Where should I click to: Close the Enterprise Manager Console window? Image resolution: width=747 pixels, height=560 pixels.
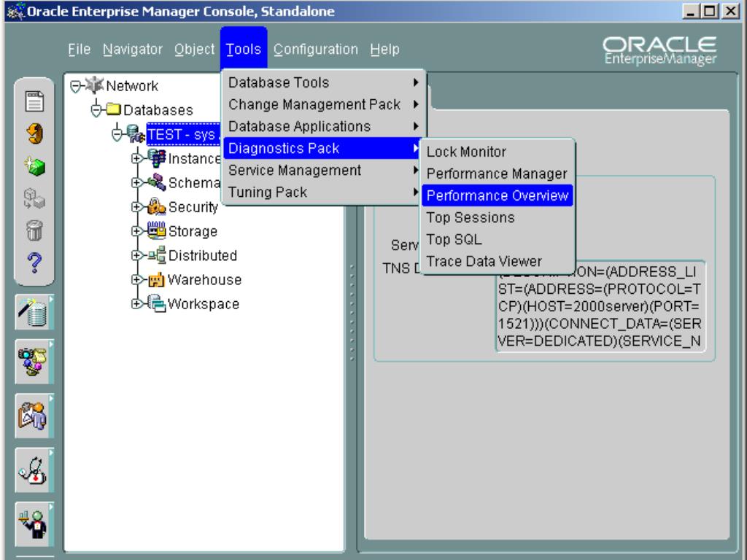(x=730, y=11)
